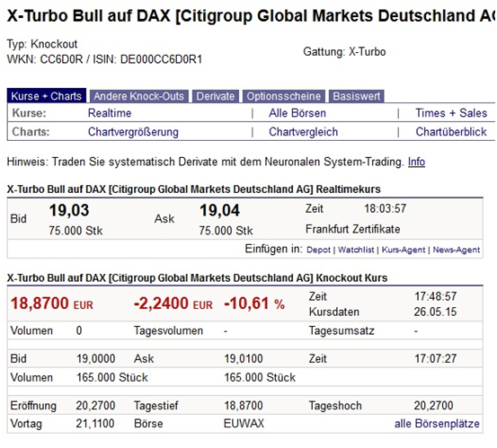Click the realtime Bid price 19,03
497x448 pixels.
click(x=69, y=211)
